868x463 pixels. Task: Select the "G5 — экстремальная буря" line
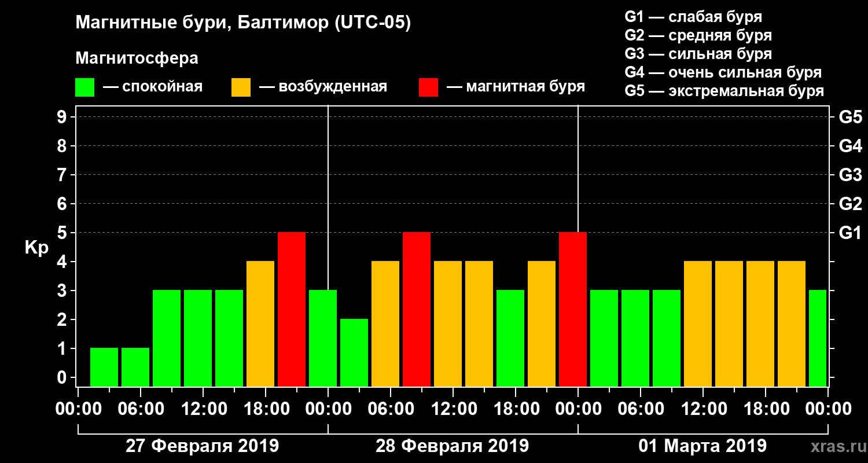724,91
